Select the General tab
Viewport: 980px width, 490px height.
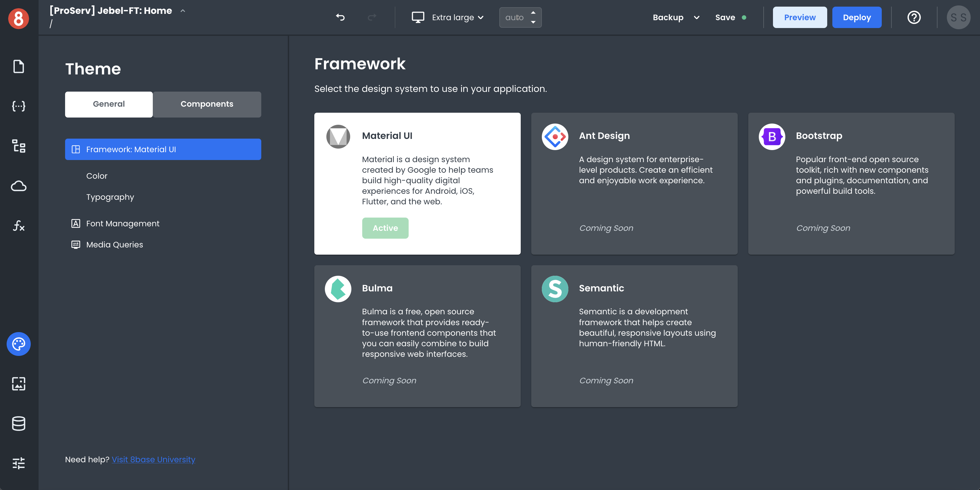[109, 104]
